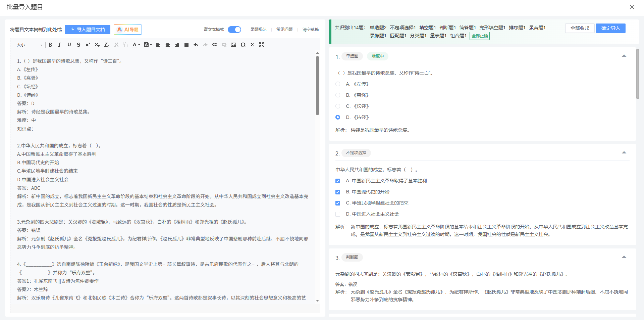Click the 确定导入 button
Viewport: 644px width, 320px height.
pos(610,28)
